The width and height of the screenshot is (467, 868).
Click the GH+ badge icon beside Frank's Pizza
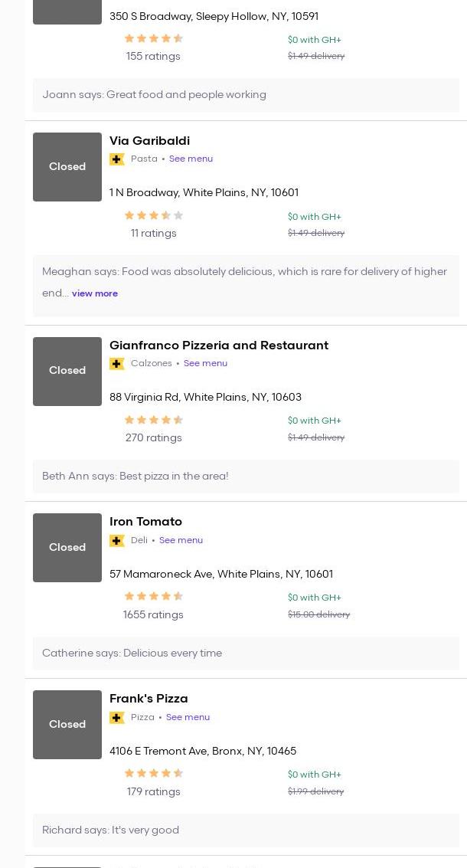117,718
